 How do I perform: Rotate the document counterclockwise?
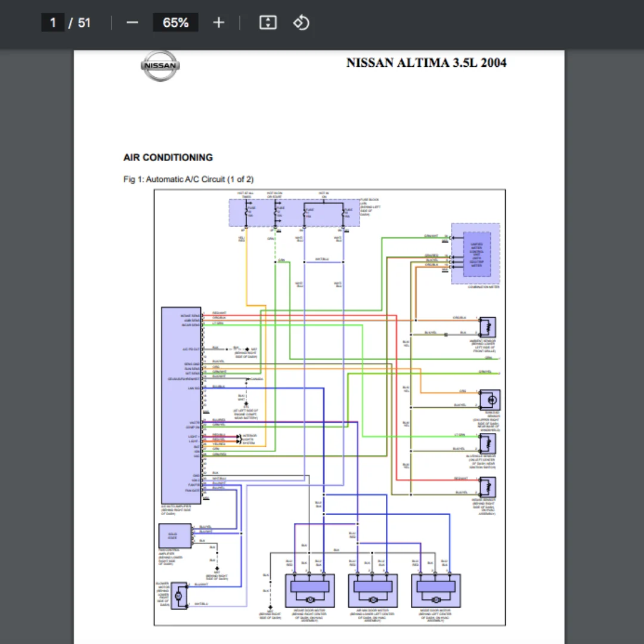point(301,23)
